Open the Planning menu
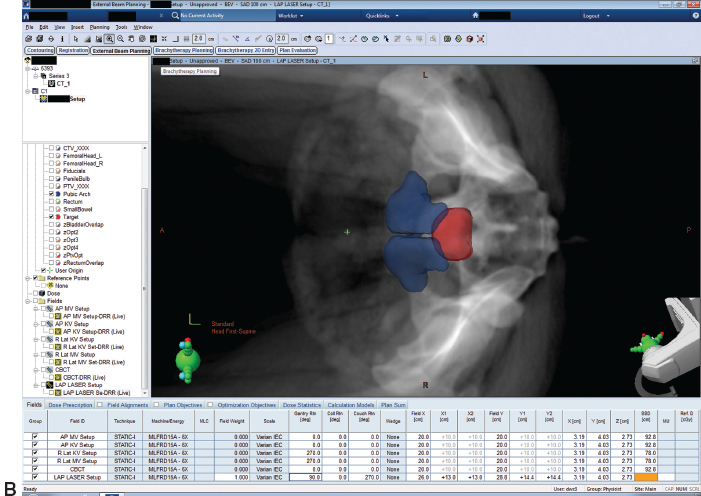Screen dimensions: 701x496 click(x=98, y=27)
